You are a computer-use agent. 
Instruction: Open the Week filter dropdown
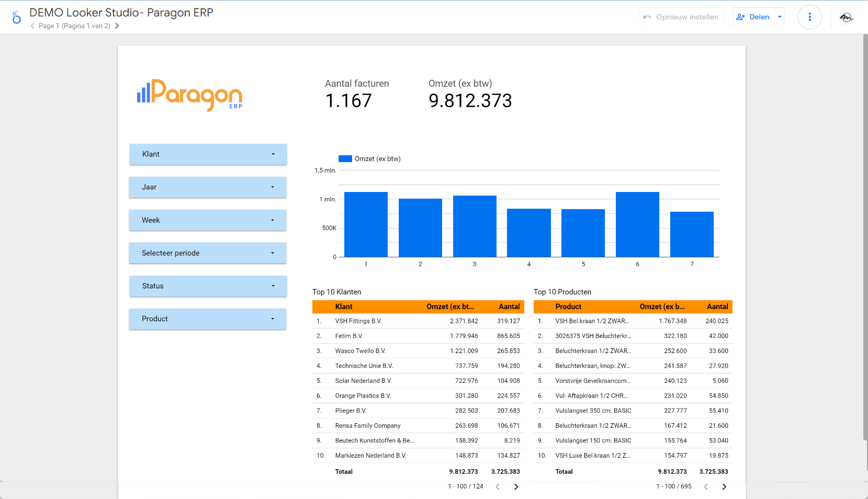point(208,220)
